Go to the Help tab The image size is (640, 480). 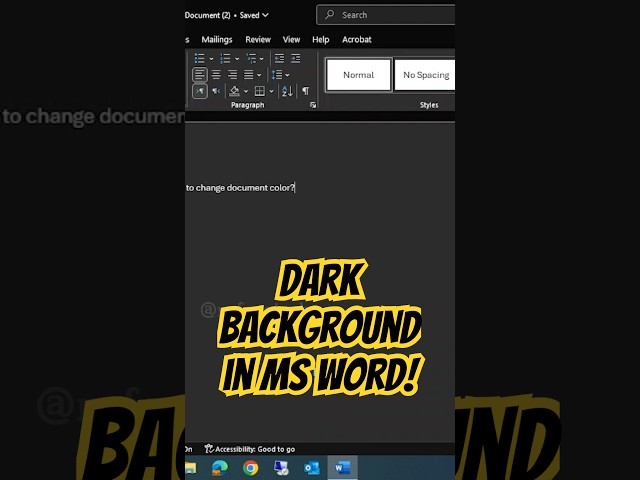tap(321, 40)
